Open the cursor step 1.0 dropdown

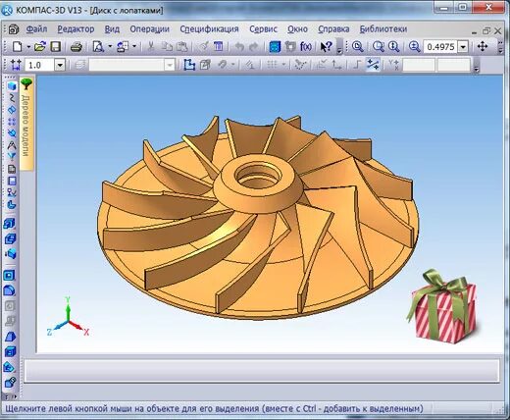(60, 65)
